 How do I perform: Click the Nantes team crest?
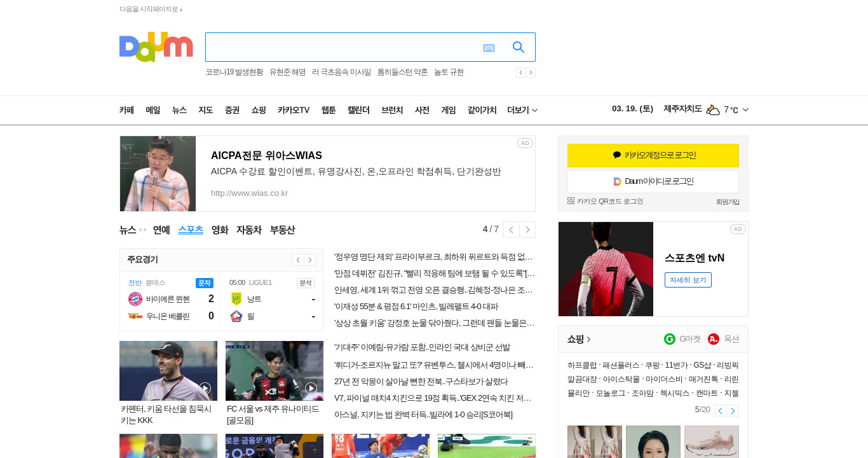pyautogui.click(x=236, y=299)
